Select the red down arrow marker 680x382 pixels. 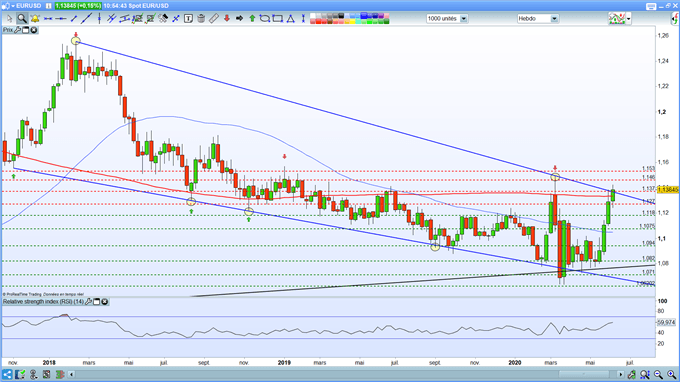click(226, 19)
